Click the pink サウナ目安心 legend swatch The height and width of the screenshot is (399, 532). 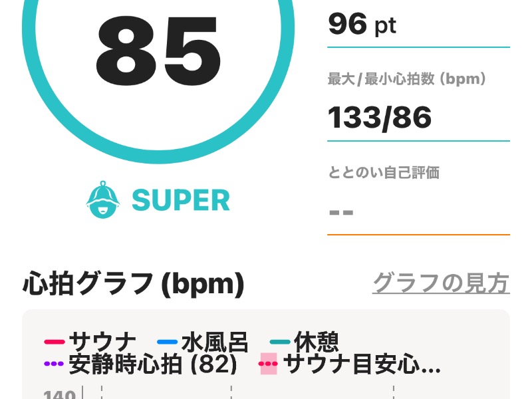[x=269, y=364]
